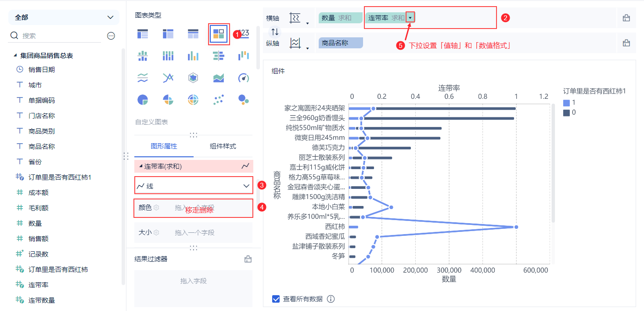Select the scatter chart icon
Viewport: 644px width, 311px height.
(219, 100)
